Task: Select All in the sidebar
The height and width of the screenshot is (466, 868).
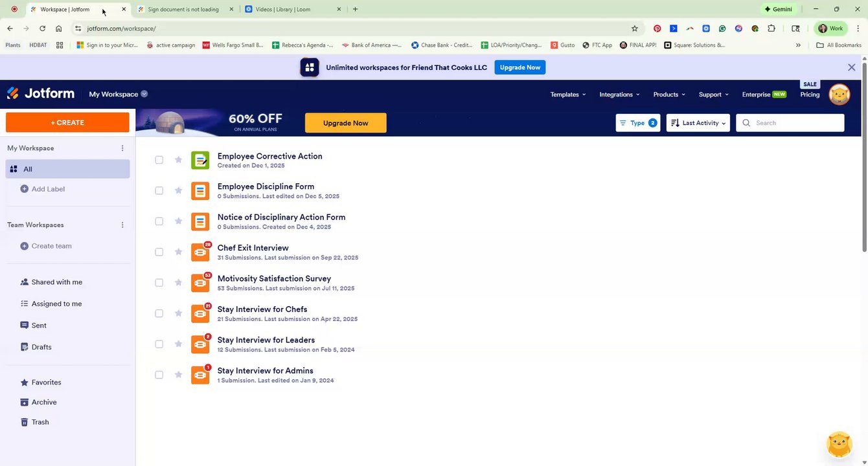Action: click(68, 169)
